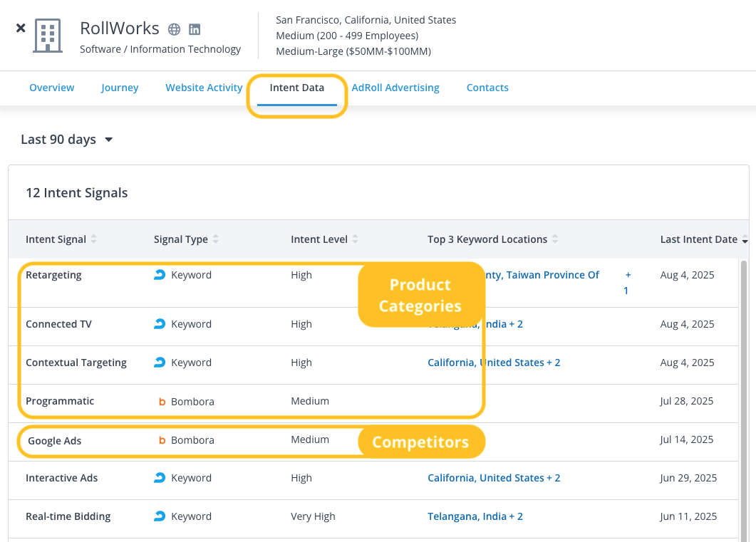Viewport: 756px width, 542px height.
Task: Open RollWorks website globe icon
Action: point(174,29)
